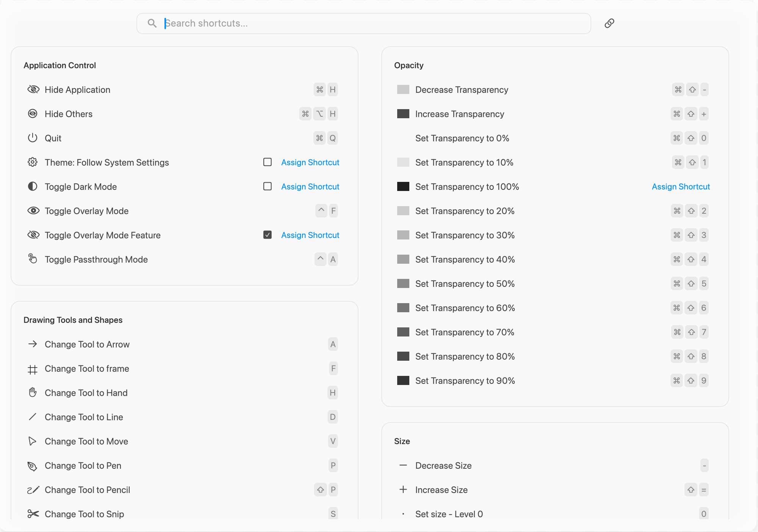Click the Set Transparency to 40% swatch
This screenshot has height=532, width=758.
(x=403, y=259)
